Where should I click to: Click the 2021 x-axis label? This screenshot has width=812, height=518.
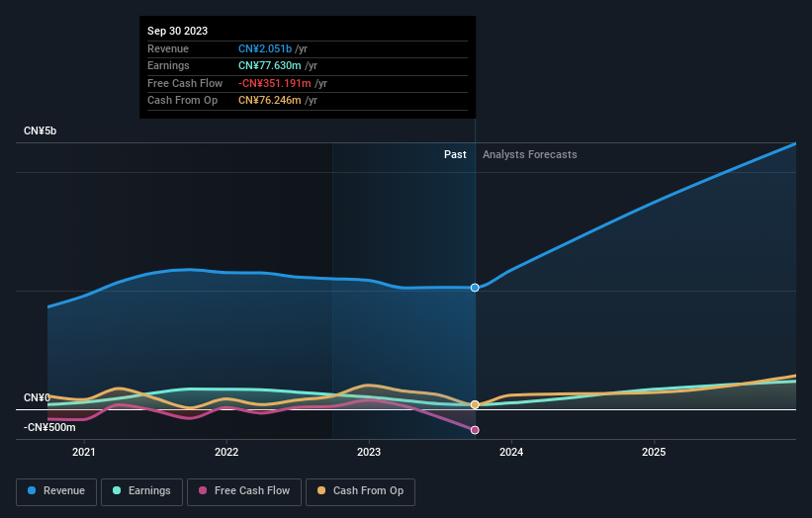pyautogui.click(x=84, y=452)
